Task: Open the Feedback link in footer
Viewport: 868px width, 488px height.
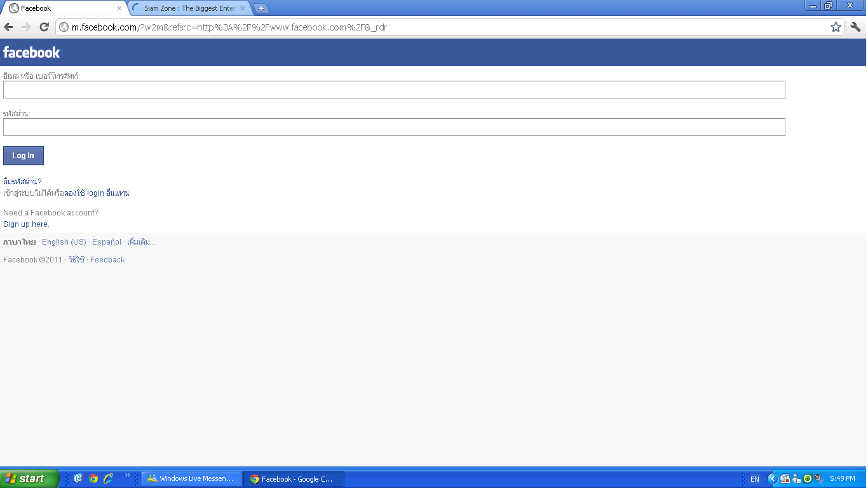Action: (107, 260)
